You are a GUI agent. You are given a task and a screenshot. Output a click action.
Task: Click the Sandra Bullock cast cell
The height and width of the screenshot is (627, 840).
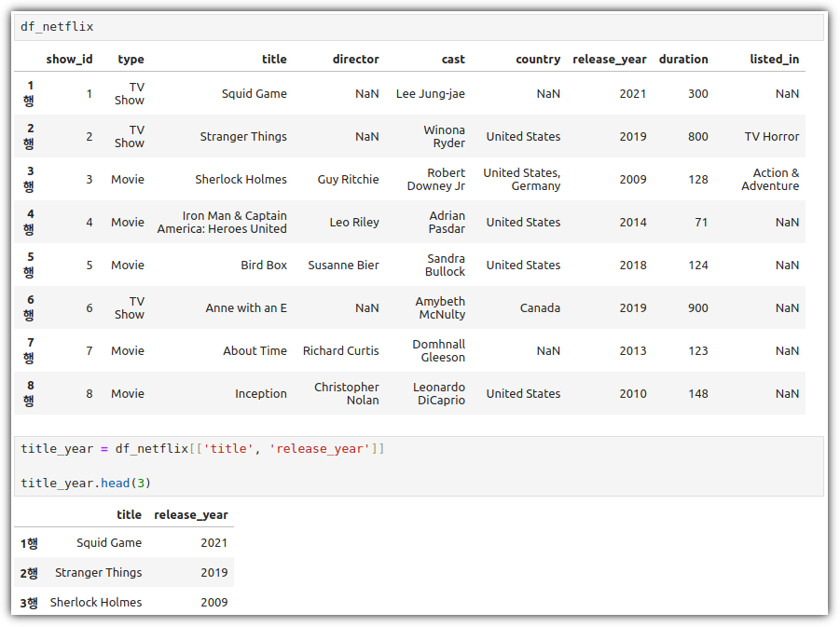point(445,265)
